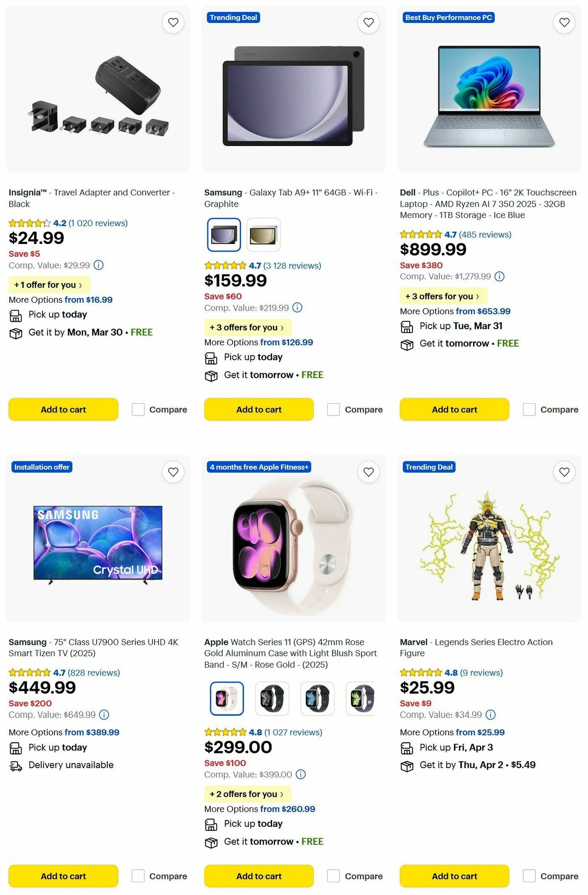This screenshot has width=588, height=895.
Task: Click the info icon beside $1,279.99 Comp. Value
Action: [x=499, y=276]
